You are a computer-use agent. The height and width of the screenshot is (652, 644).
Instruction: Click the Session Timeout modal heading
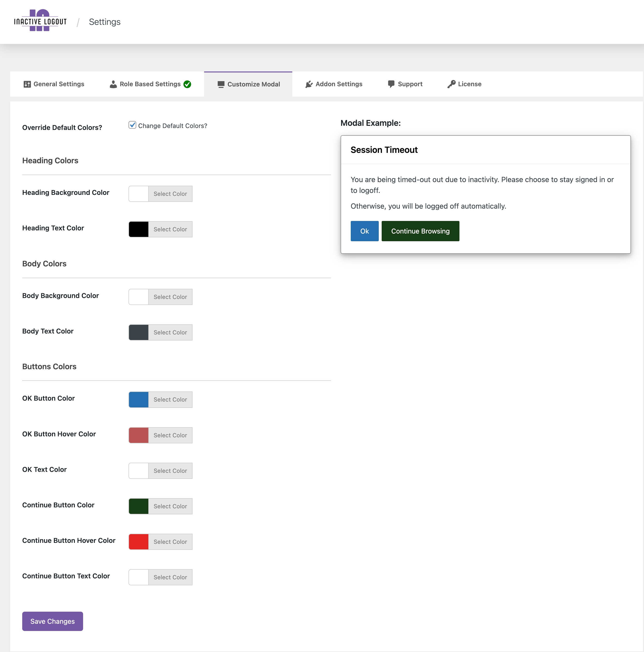[x=384, y=150]
